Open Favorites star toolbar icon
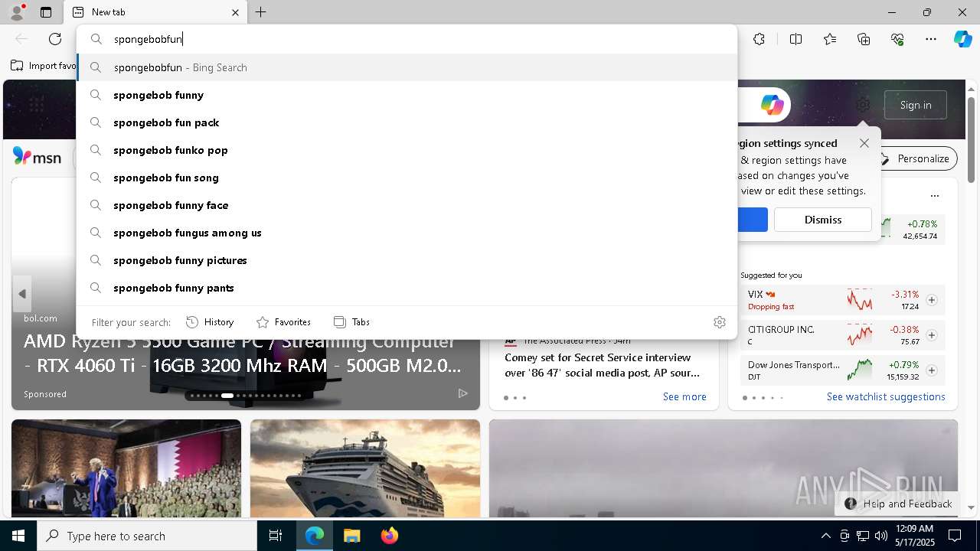The image size is (980, 551). click(830, 39)
